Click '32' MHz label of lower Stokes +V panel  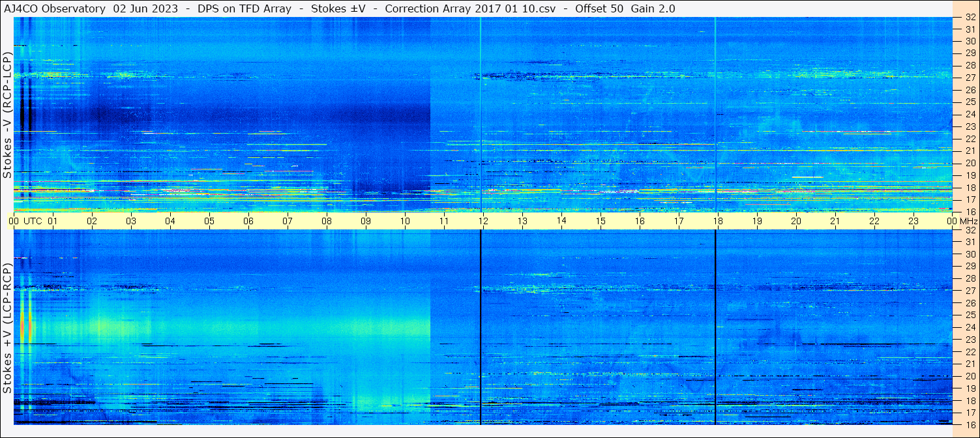point(970,230)
